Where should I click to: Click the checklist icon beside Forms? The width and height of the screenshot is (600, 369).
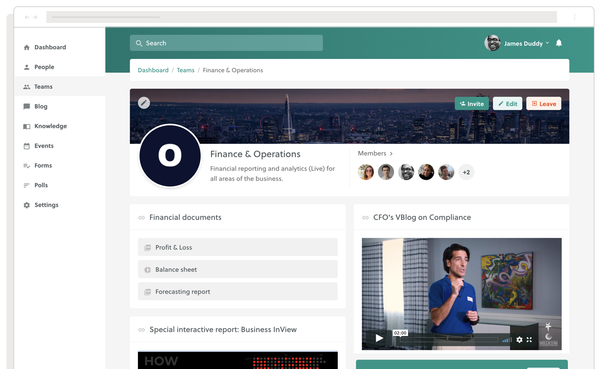coord(26,166)
